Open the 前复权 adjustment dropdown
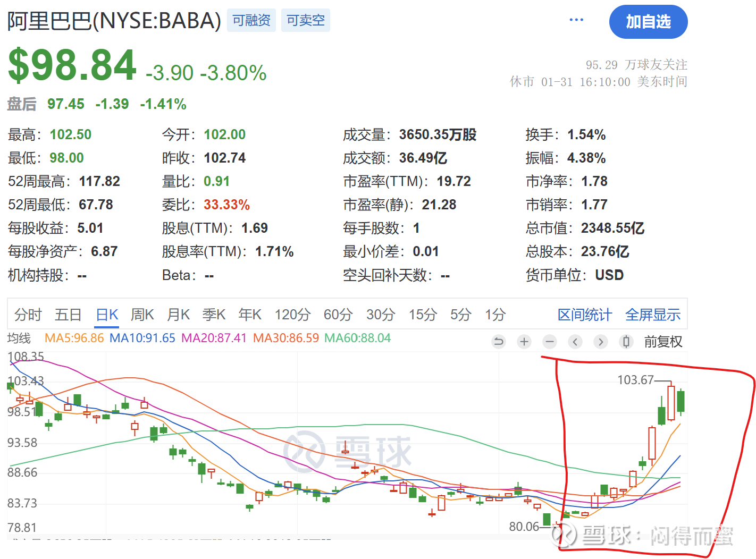This screenshot has height=559, width=756. (663, 342)
